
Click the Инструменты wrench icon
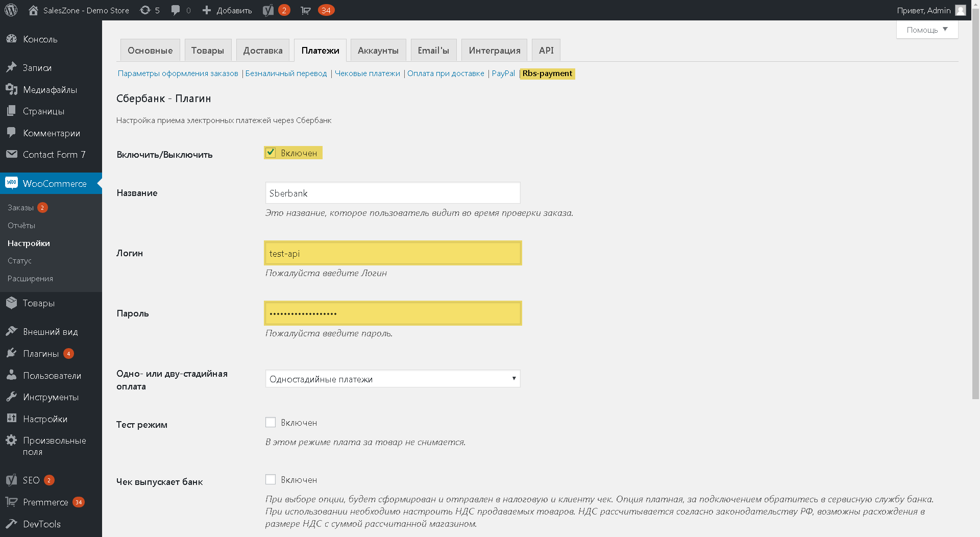[x=11, y=397]
